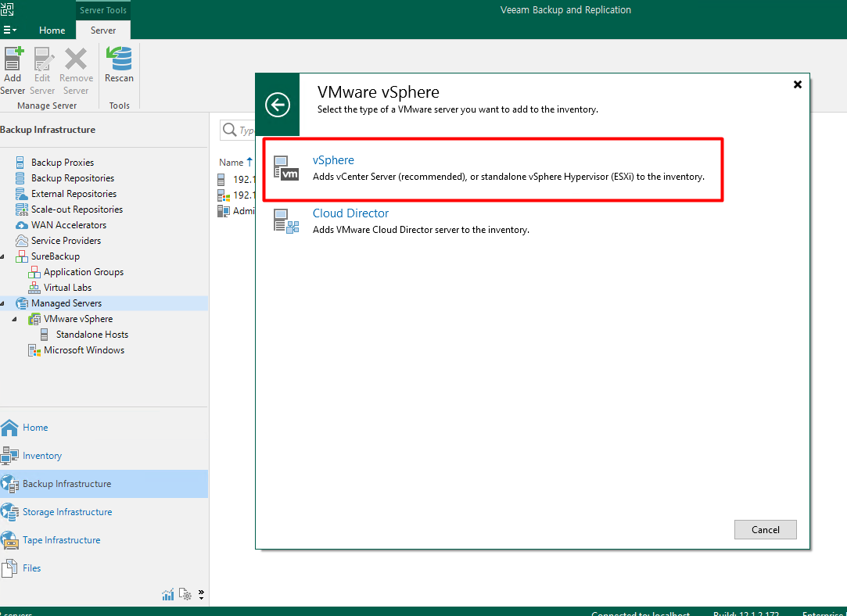The height and width of the screenshot is (616, 847).
Task: Select the Microsoft Windows node icon
Action: tap(34, 350)
